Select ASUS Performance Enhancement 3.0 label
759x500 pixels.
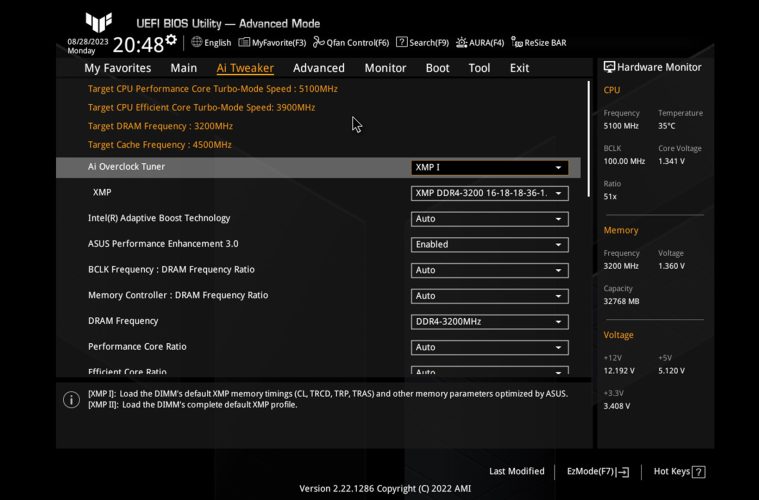(163, 243)
